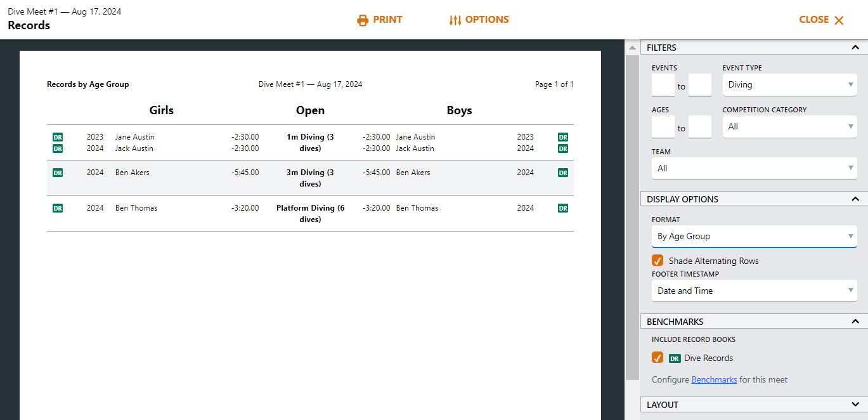Open the Event Type dropdown showing Diving
868x420 pixels.
(x=789, y=85)
